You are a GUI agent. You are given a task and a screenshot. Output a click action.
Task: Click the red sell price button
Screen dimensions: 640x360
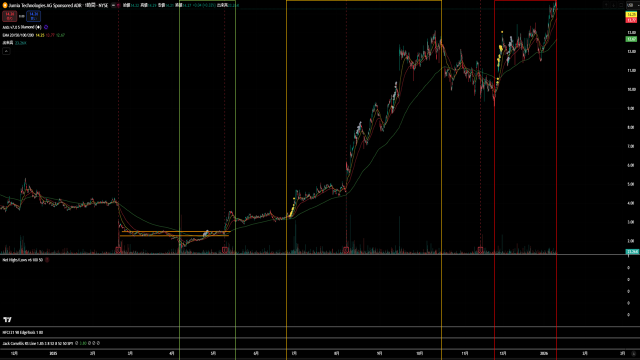[9, 16]
